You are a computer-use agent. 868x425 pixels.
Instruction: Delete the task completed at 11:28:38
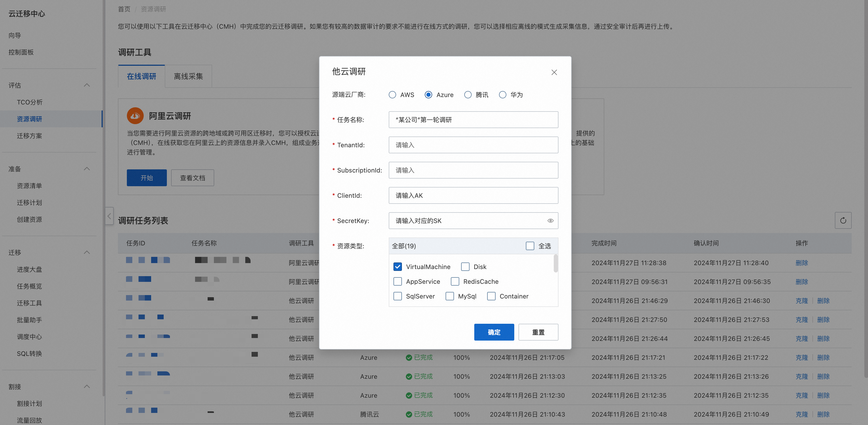(802, 263)
